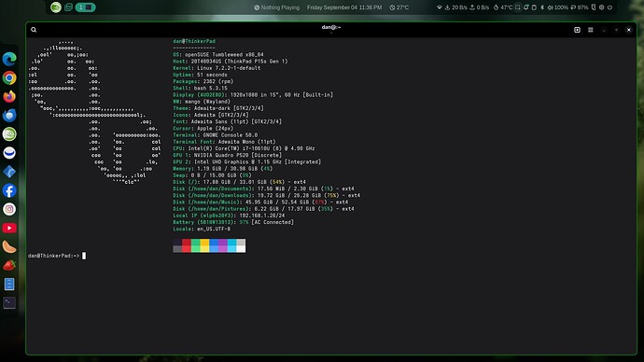Open the calendar from the date and time
644x362 pixels.
click(x=344, y=7)
